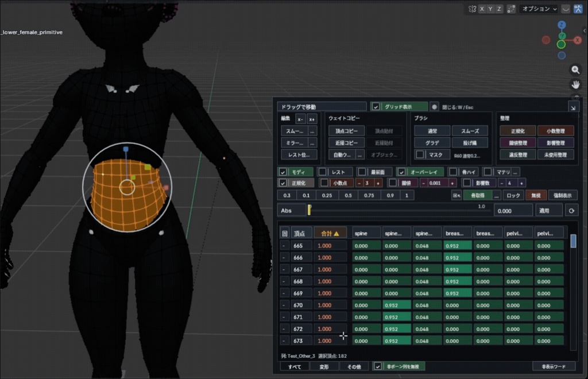The height and width of the screenshot is (379, 588).
Task: Uncheck the モディ checkbox
Action: [x=283, y=172]
